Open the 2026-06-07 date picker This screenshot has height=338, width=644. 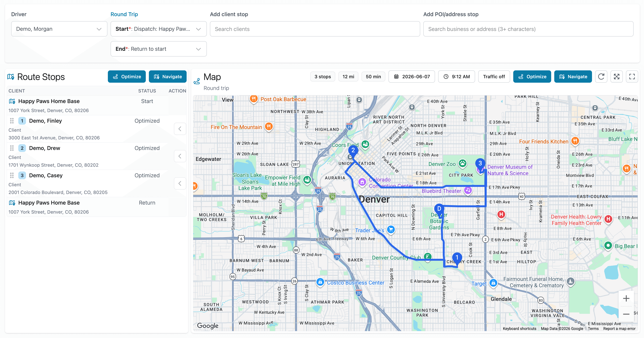tap(412, 77)
